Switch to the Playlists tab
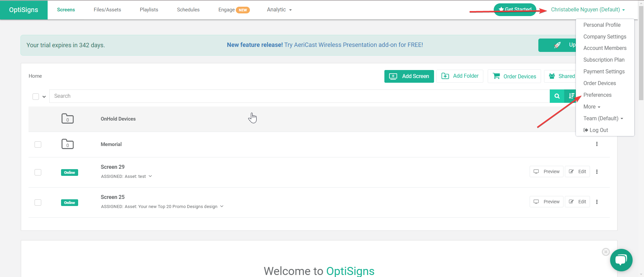Viewport: 644px width, 277px height. (149, 10)
